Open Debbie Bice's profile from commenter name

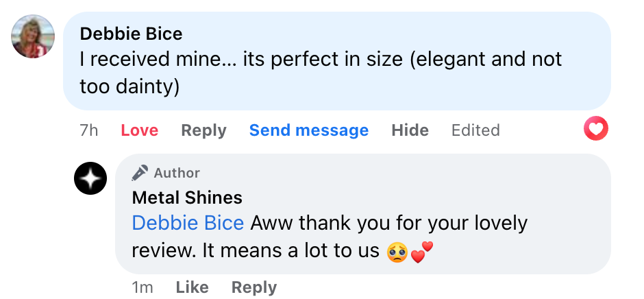point(131,34)
